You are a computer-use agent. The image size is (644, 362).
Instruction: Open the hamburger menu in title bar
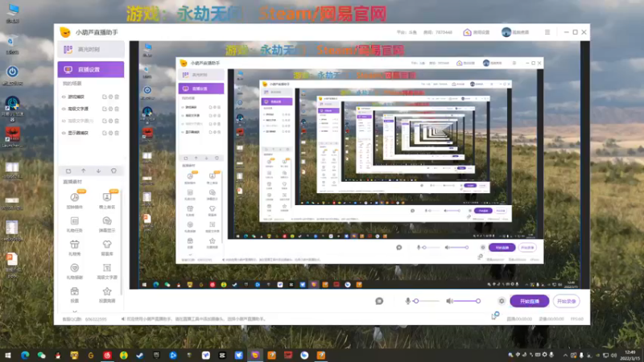[x=547, y=32]
